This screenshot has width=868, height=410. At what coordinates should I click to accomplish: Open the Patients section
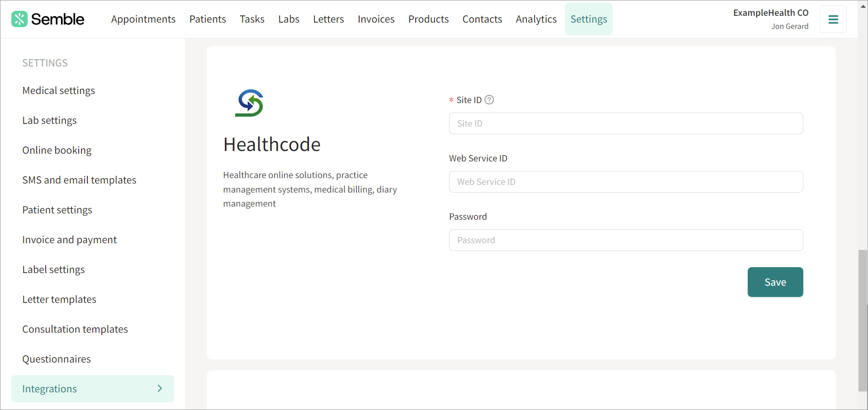(208, 19)
